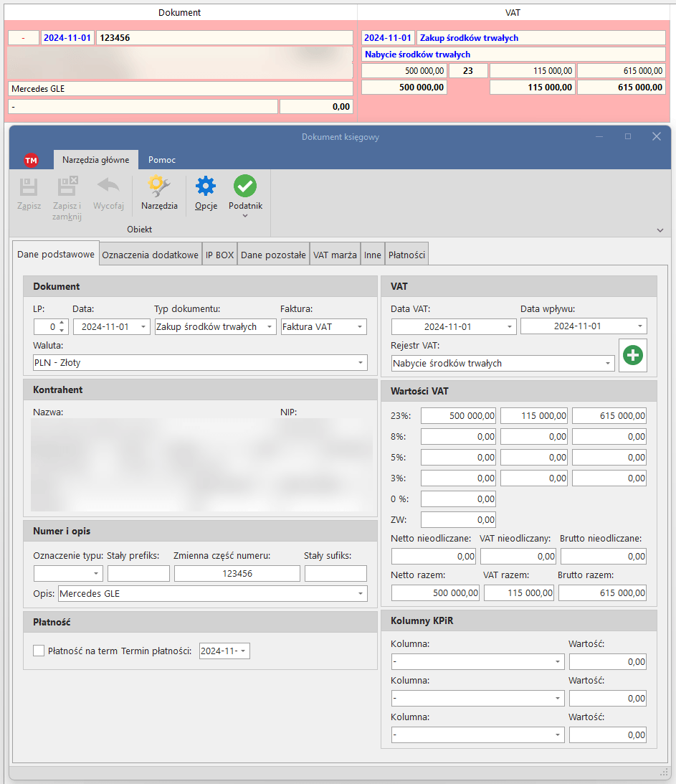
Task: Open the Faktura type dropdown
Action: (360, 327)
